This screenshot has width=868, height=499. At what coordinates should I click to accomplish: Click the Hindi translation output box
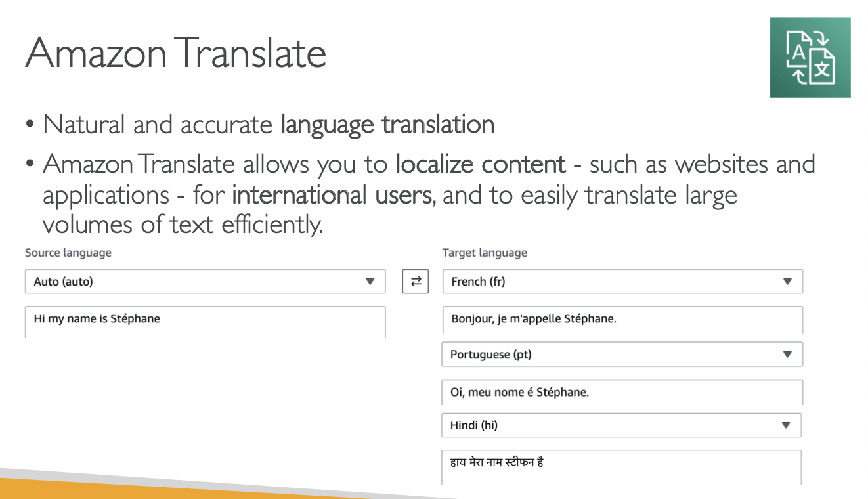[x=621, y=467]
